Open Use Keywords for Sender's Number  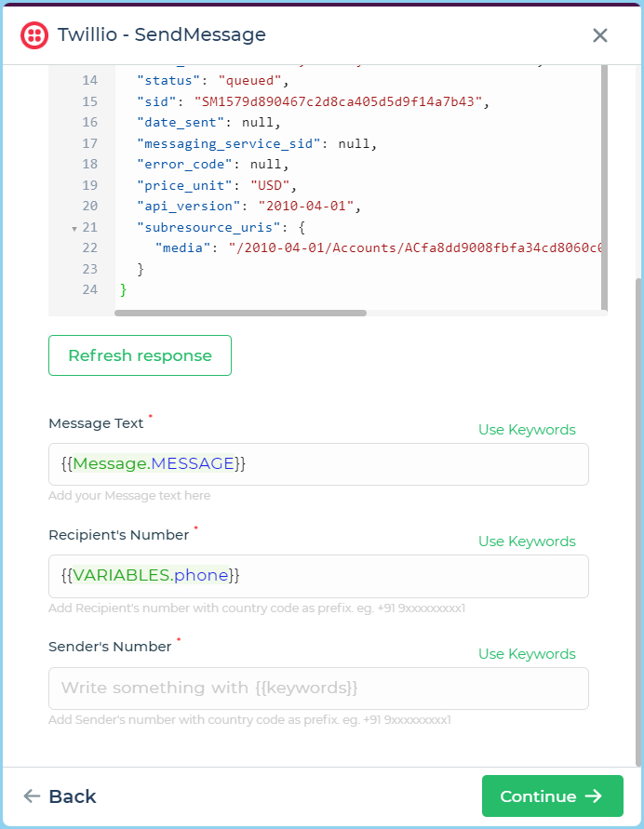tap(527, 654)
